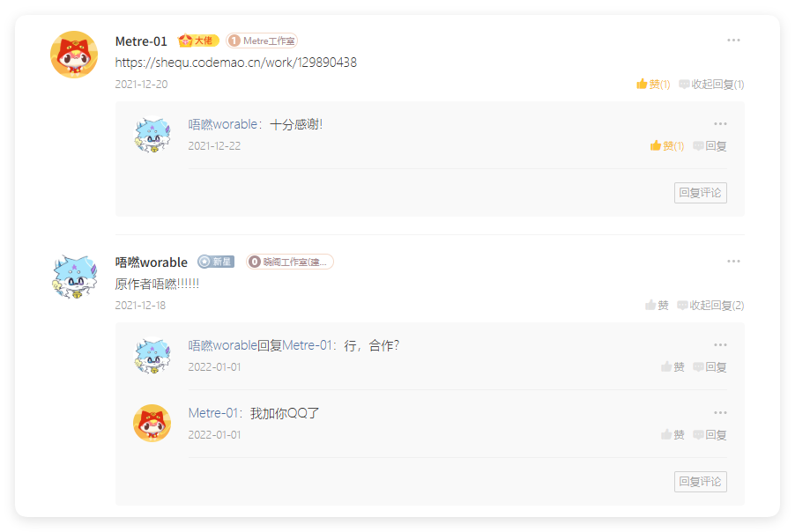The height and width of the screenshot is (532, 795).
Task: Open the 晓阁工作室 studio badge
Action: coord(290,262)
